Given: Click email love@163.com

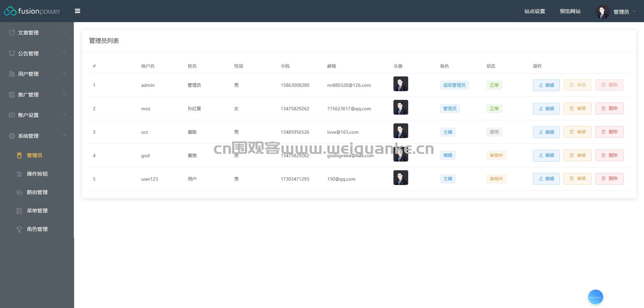Looking at the screenshot, I should (343, 132).
